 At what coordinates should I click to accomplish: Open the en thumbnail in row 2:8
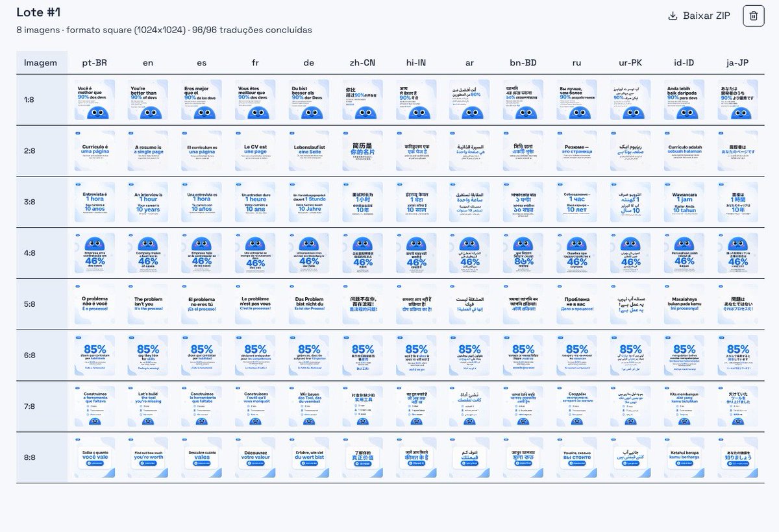pyautogui.click(x=148, y=151)
